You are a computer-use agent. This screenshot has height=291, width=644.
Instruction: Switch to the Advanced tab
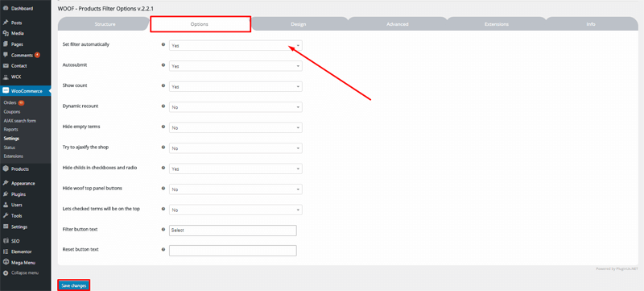point(397,24)
